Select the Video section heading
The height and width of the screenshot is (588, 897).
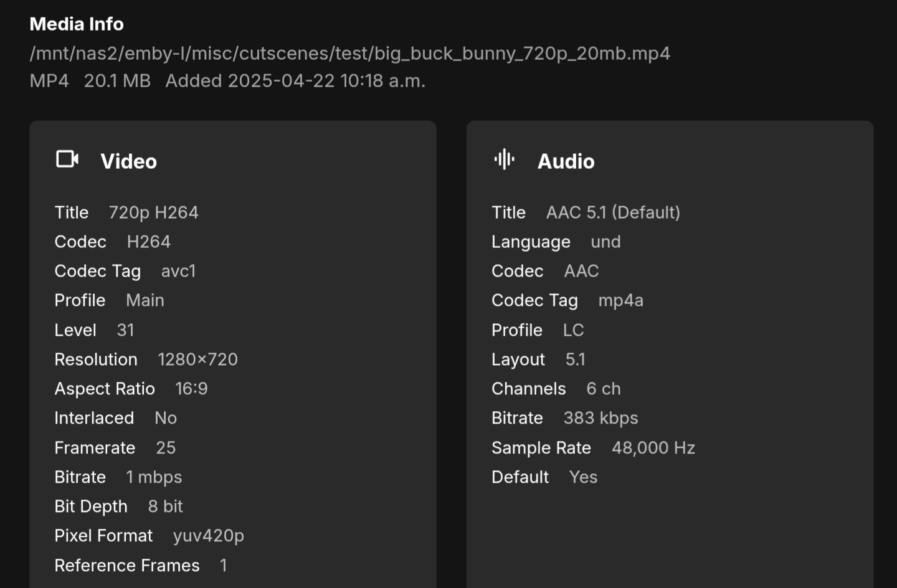128,161
